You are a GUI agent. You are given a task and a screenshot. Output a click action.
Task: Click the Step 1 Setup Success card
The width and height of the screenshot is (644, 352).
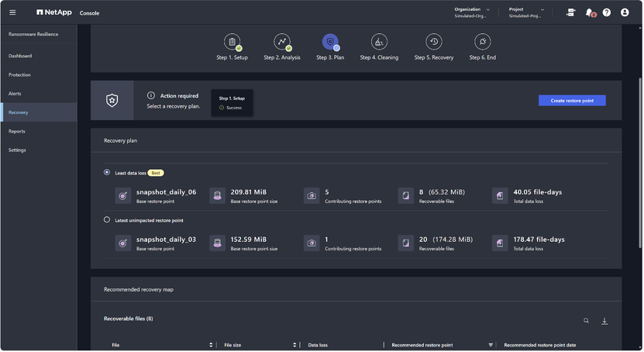point(232,103)
